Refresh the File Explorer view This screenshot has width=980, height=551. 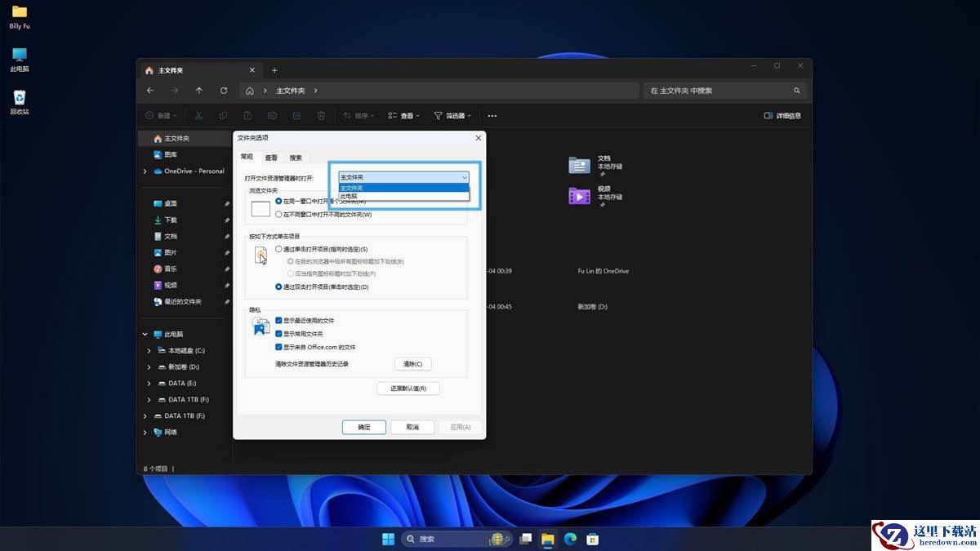223,91
